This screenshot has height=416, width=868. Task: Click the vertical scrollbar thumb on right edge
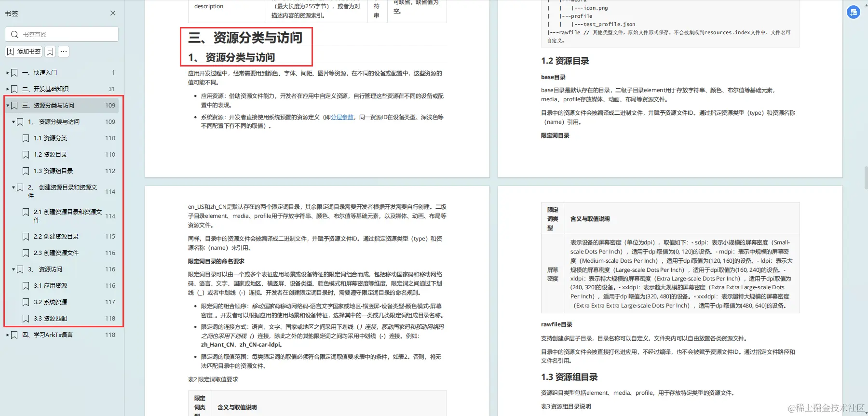pos(866,178)
